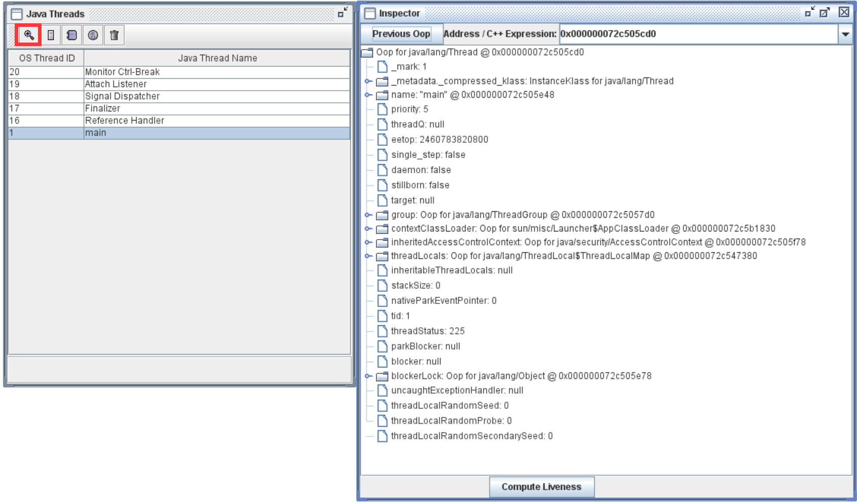Expand the inheritedAccessControlContext node
This screenshot has height=504, width=857.
pyautogui.click(x=368, y=242)
